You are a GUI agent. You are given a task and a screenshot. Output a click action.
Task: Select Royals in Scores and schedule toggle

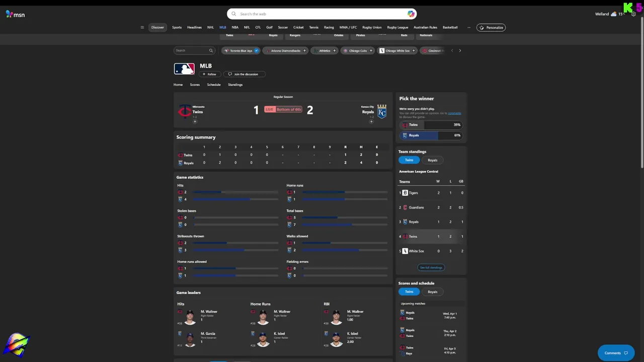point(433,292)
